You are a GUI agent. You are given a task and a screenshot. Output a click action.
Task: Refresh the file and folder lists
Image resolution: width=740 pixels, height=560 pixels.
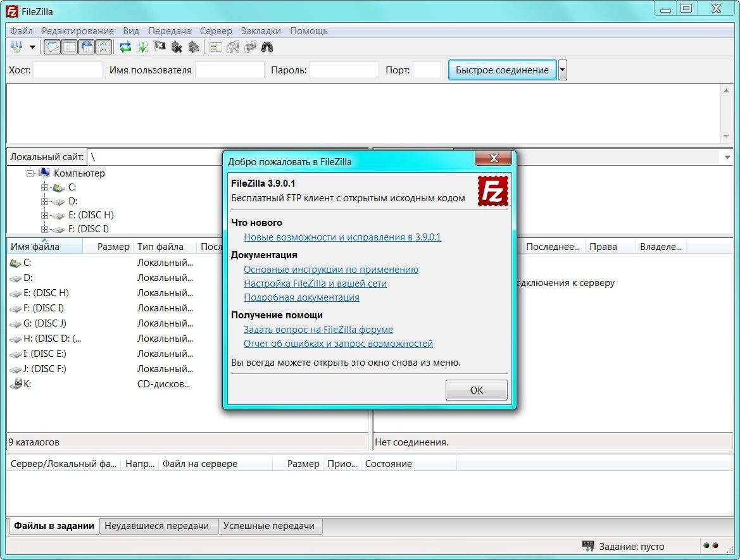(125, 47)
